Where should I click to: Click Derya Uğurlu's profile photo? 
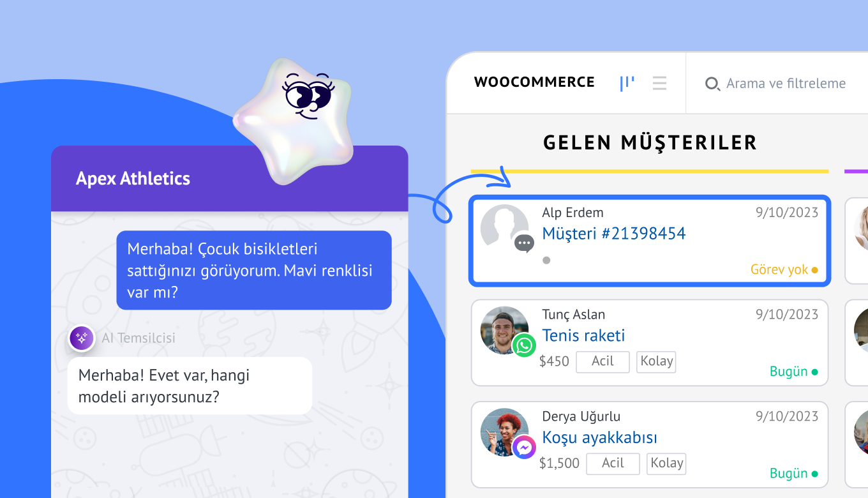pyautogui.click(x=504, y=432)
